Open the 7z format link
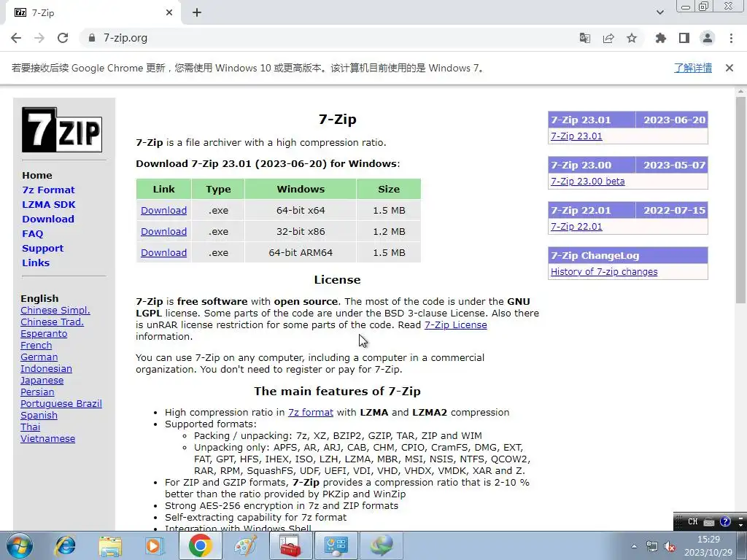 [311, 413]
